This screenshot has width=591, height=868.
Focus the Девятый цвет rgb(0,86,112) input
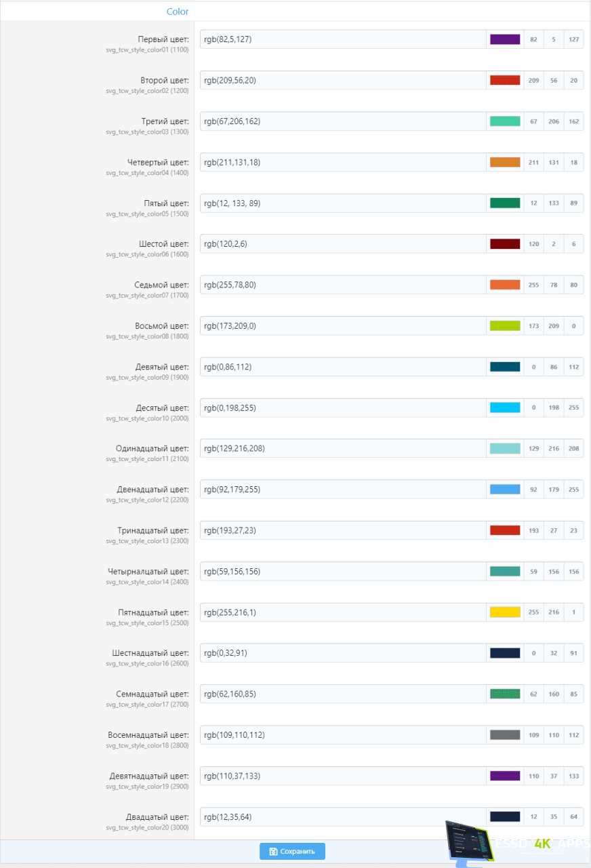[x=342, y=367]
